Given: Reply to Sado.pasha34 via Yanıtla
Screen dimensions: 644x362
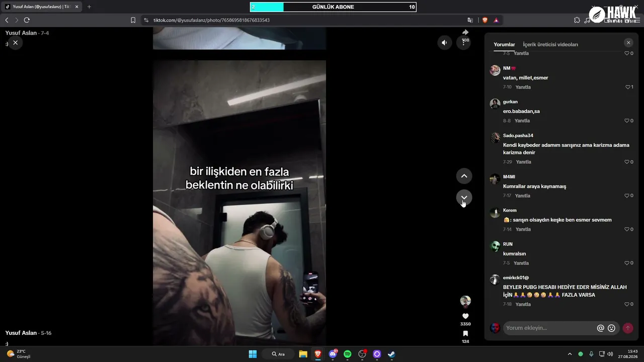Looking at the screenshot, I should 524,162.
